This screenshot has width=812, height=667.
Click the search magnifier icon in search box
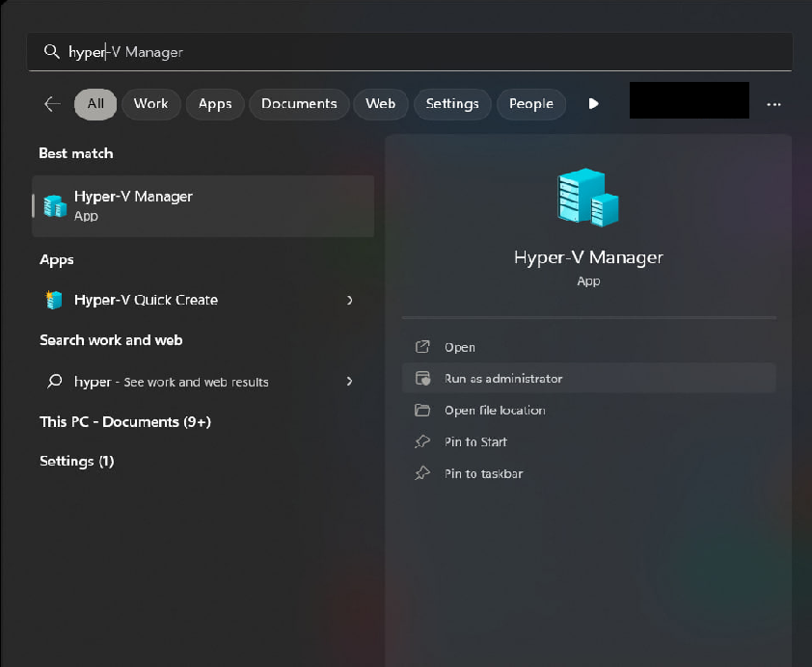click(51, 51)
